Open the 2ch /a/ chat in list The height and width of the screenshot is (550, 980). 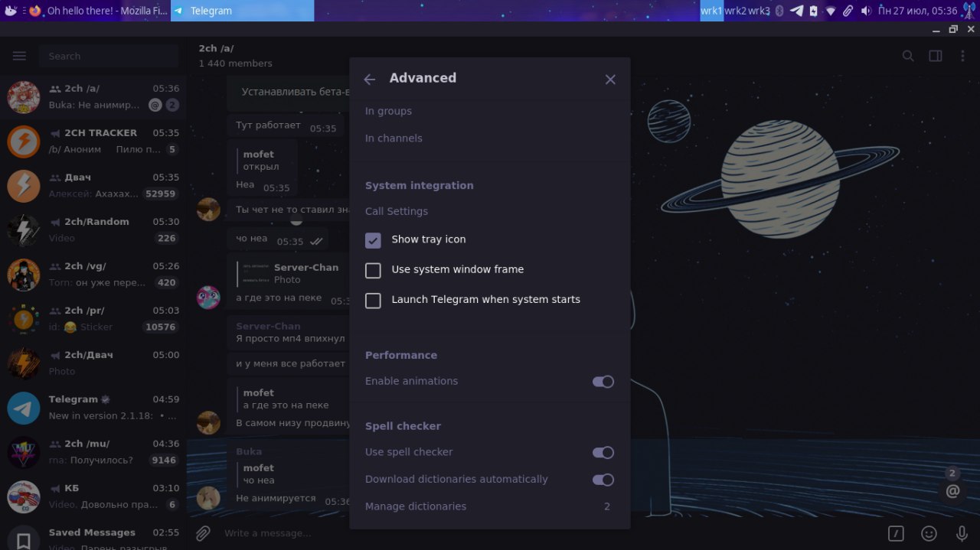93,97
